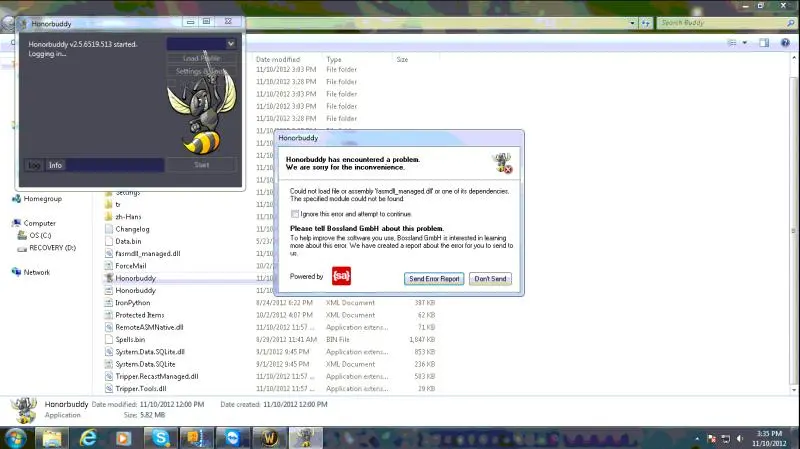Select Network in the navigation pane

(37, 272)
